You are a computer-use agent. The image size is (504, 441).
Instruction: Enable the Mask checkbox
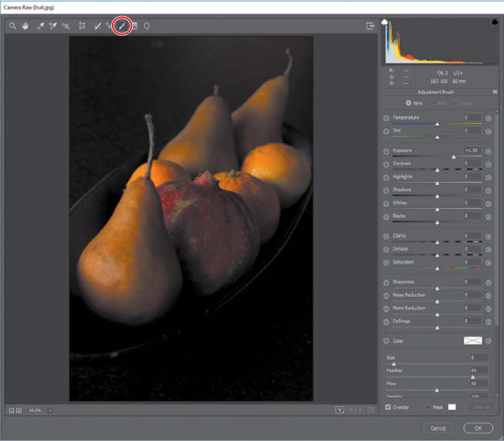pos(428,407)
